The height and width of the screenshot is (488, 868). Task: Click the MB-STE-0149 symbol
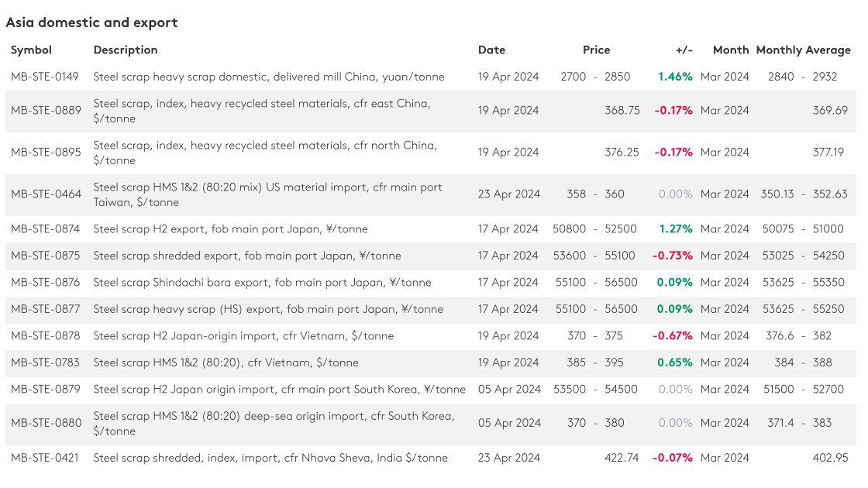coord(45,77)
